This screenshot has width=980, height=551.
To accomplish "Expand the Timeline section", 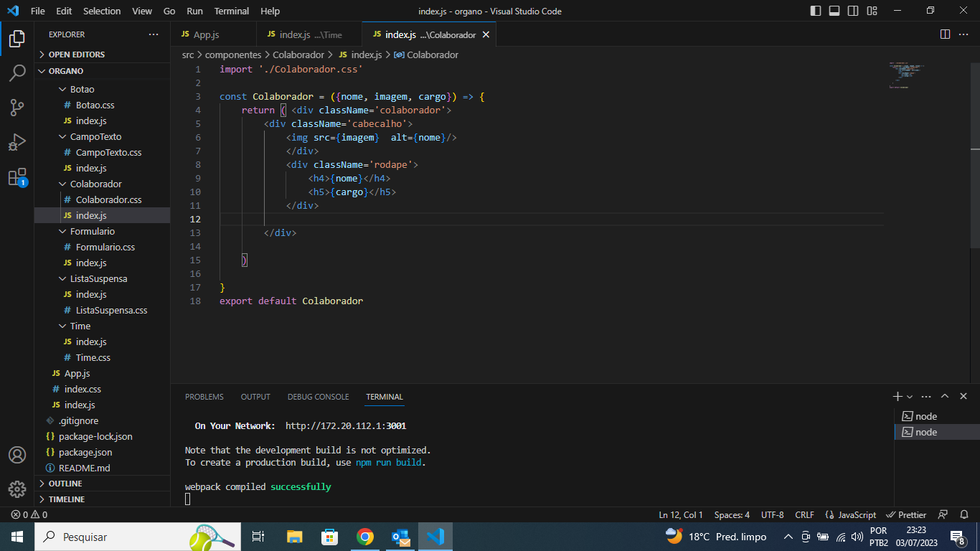I will [102, 499].
